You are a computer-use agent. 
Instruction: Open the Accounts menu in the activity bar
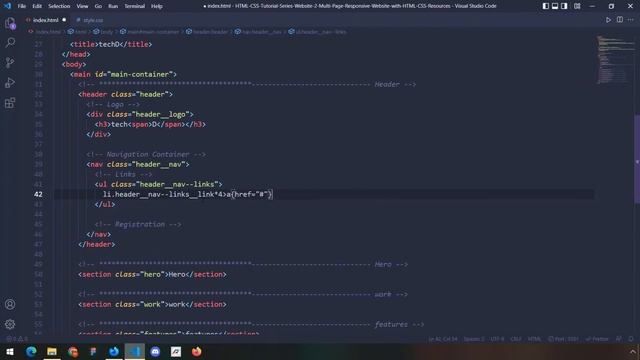10,304
